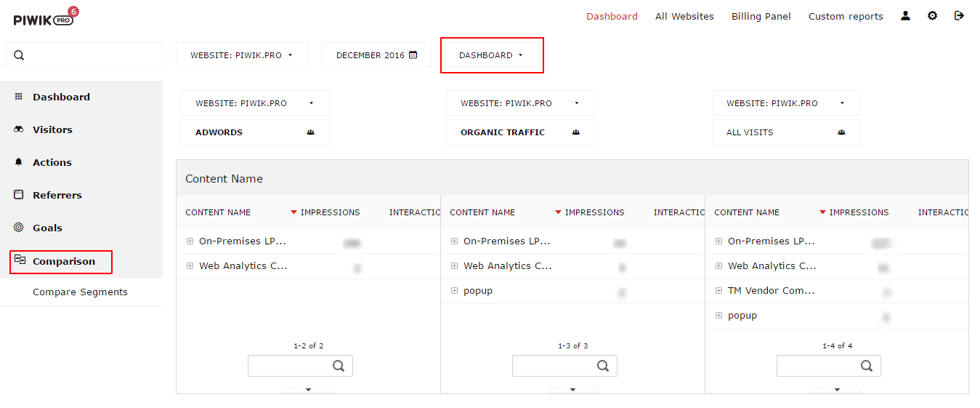This screenshot has width=980, height=408.
Task: Select the ALL VISITS segment button
Action: click(786, 132)
